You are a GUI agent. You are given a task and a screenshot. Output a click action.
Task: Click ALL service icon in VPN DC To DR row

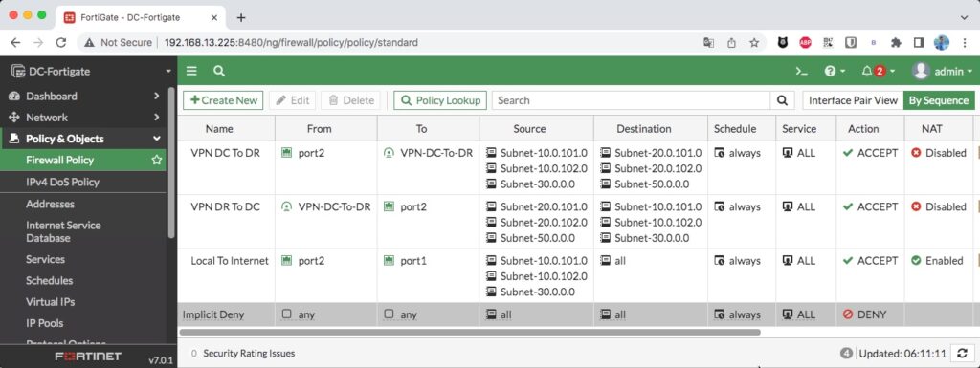pyautogui.click(x=788, y=153)
